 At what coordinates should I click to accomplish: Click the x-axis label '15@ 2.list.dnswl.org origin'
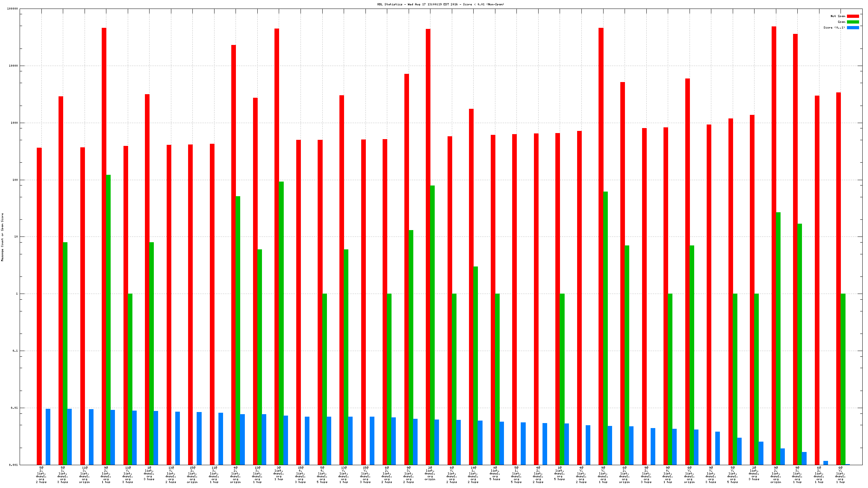pos(192,474)
